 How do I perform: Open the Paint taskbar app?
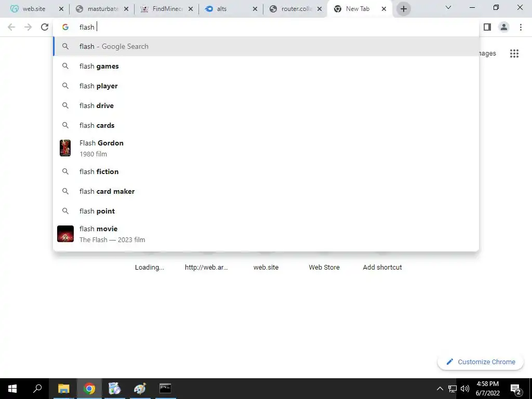coord(140,389)
